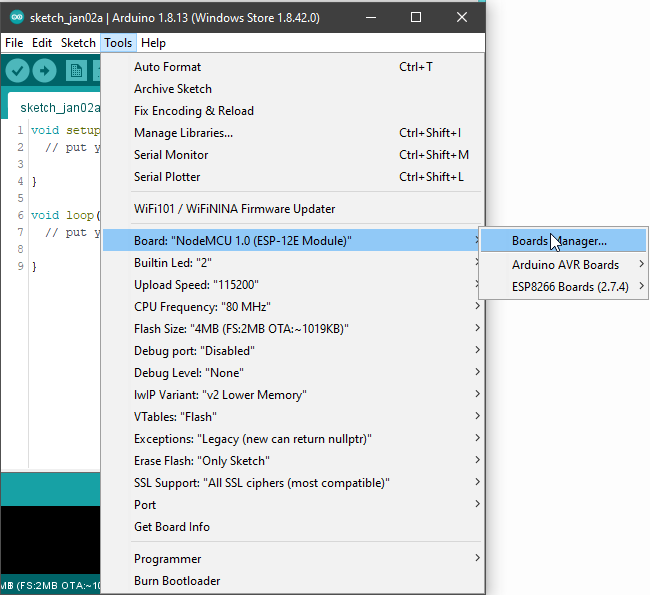Screen dimensions: 650x595
Task: Launch the Serial Plotter
Action: (x=293, y=177)
